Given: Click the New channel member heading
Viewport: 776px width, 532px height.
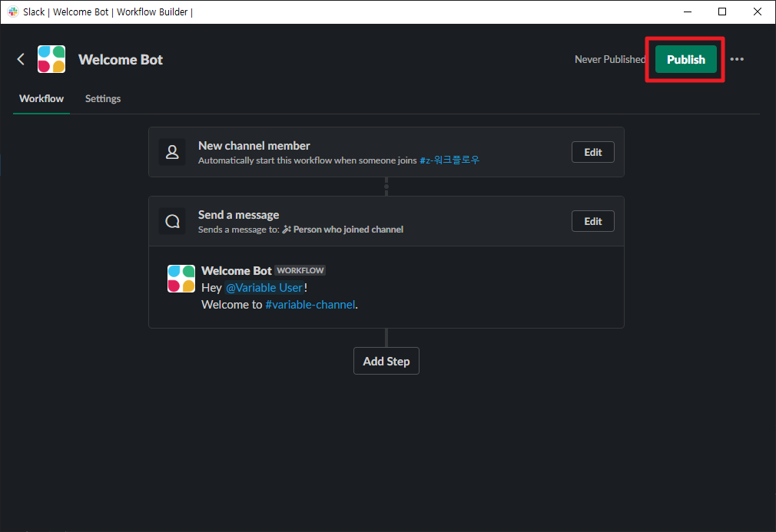Looking at the screenshot, I should (254, 146).
